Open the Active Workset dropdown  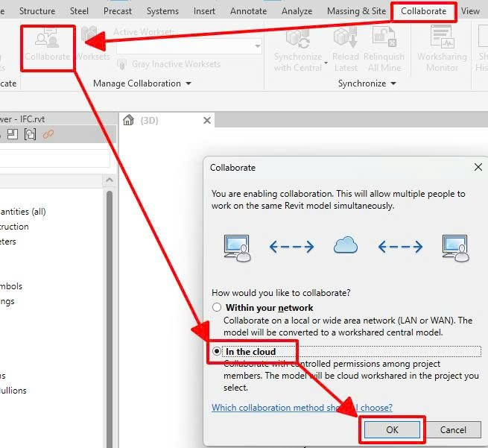[257, 46]
